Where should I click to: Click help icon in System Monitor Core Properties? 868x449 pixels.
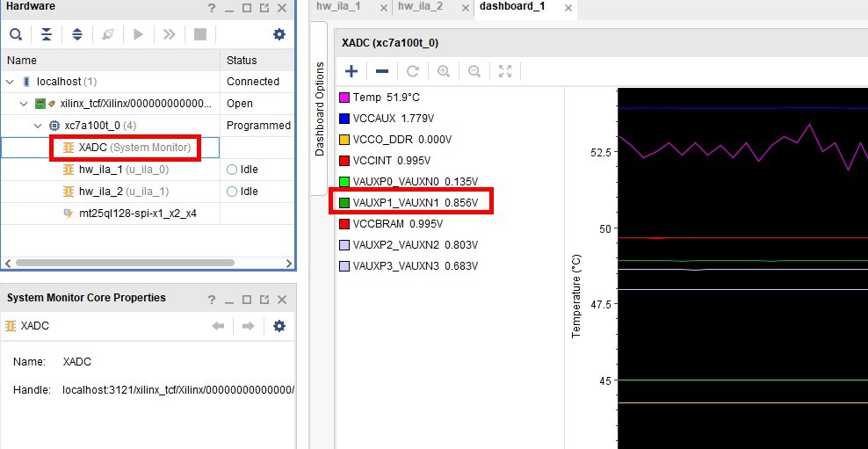(x=212, y=300)
